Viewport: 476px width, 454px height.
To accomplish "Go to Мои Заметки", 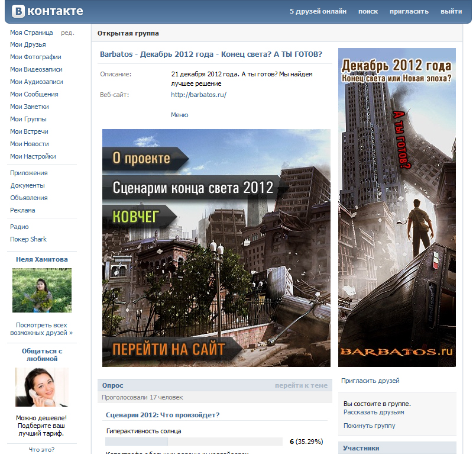I will click(30, 107).
